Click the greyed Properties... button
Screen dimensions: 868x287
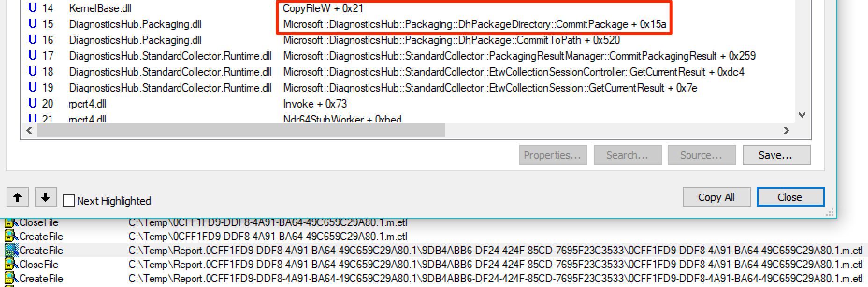(552, 155)
